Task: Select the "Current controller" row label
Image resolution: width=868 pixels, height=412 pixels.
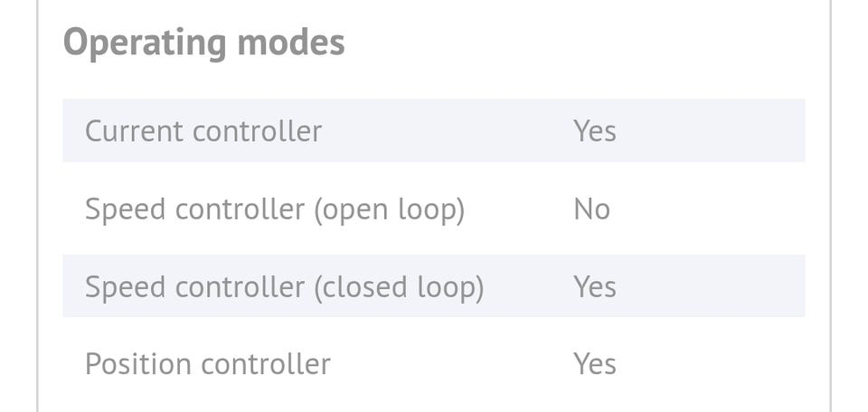Action: tap(203, 131)
